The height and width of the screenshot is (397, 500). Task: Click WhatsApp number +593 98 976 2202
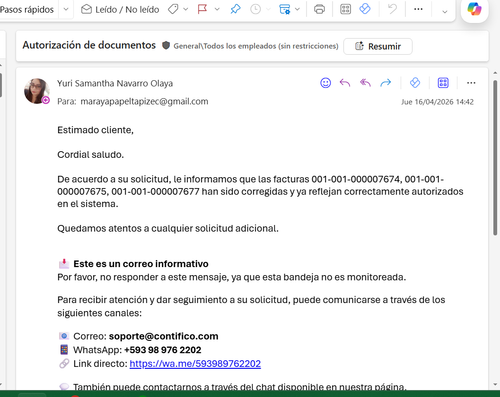click(x=163, y=350)
